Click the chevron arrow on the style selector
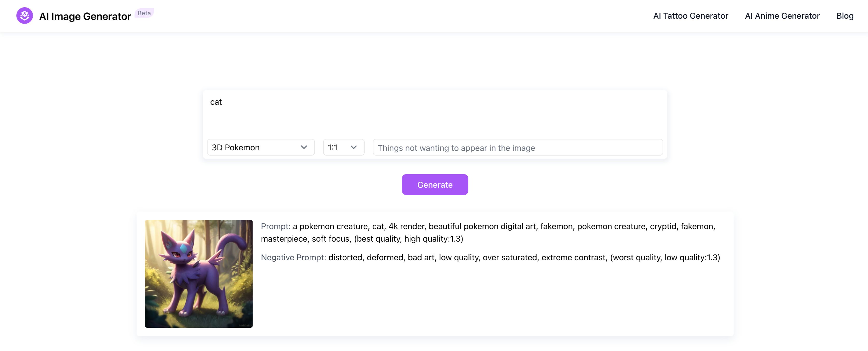868x351 pixels. (303, 147)
